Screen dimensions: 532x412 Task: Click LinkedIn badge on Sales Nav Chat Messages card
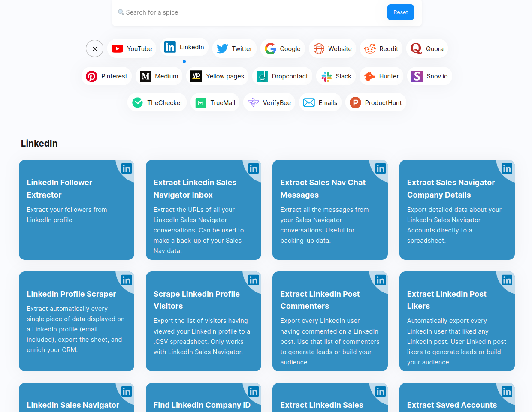(381, 168)
